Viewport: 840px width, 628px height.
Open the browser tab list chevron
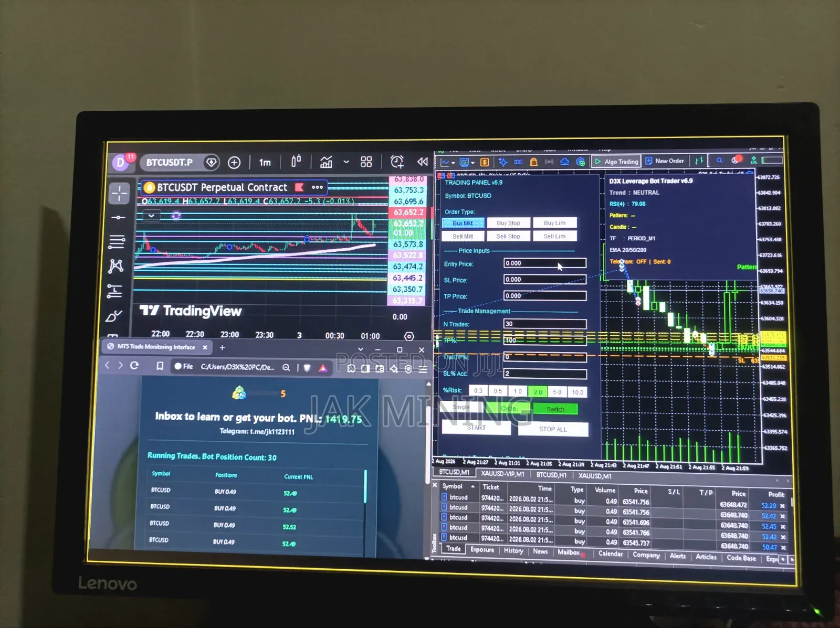(361, 349)
